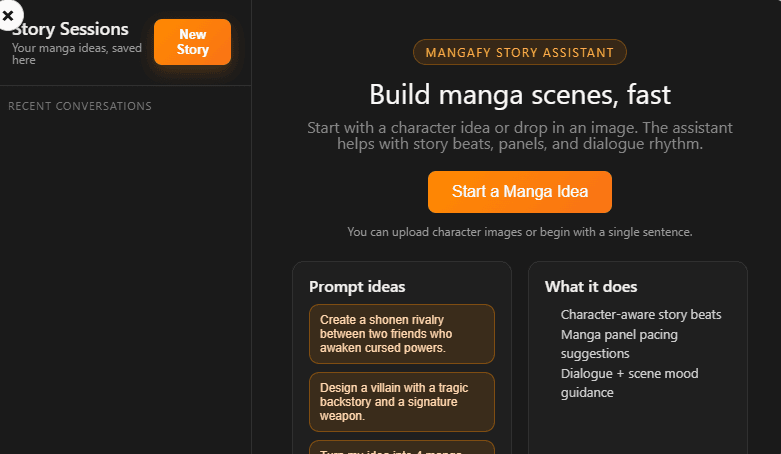The width and height of the screenshot is (781, 454).
Task: Click the empty recent conversations list area
Action: pos(125,280)
